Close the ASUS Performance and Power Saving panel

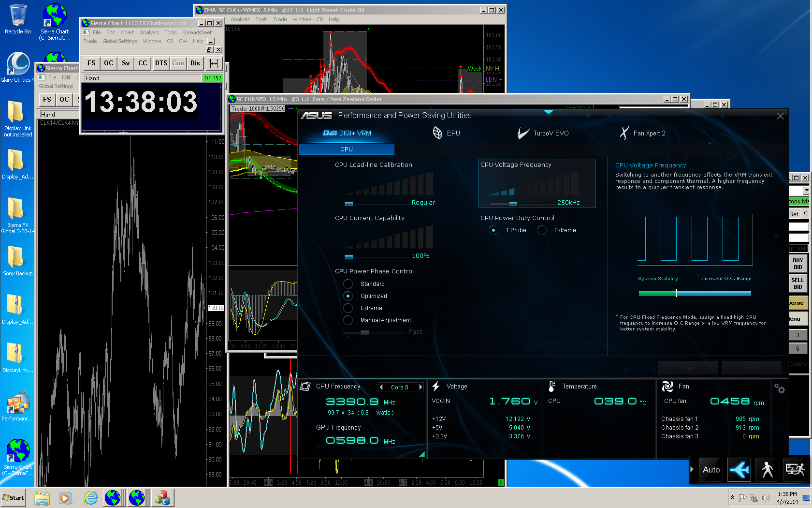tap(780, 116)
